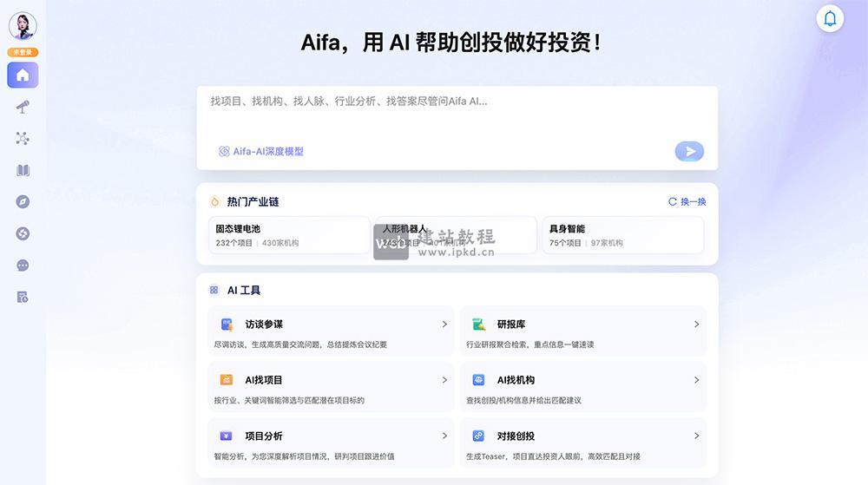The image size is (868, 485).
Task: Click the grid icon beside AI 工具
Action: coord(214,290)
